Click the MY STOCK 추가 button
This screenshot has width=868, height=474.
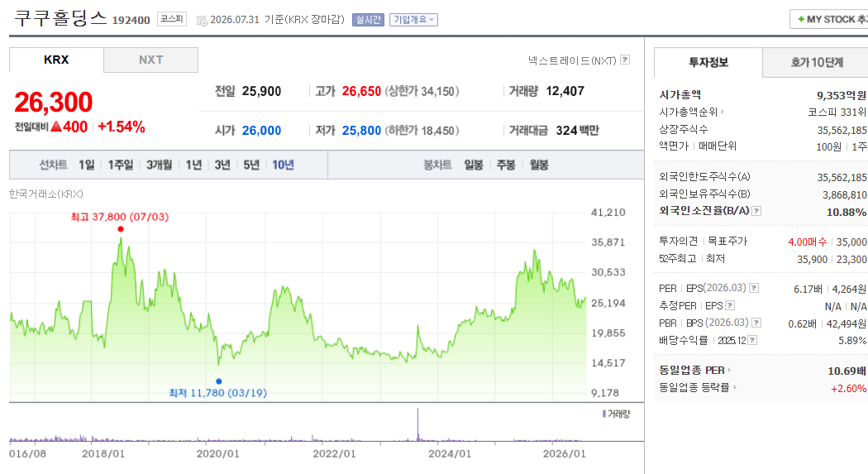click(828, 19)
